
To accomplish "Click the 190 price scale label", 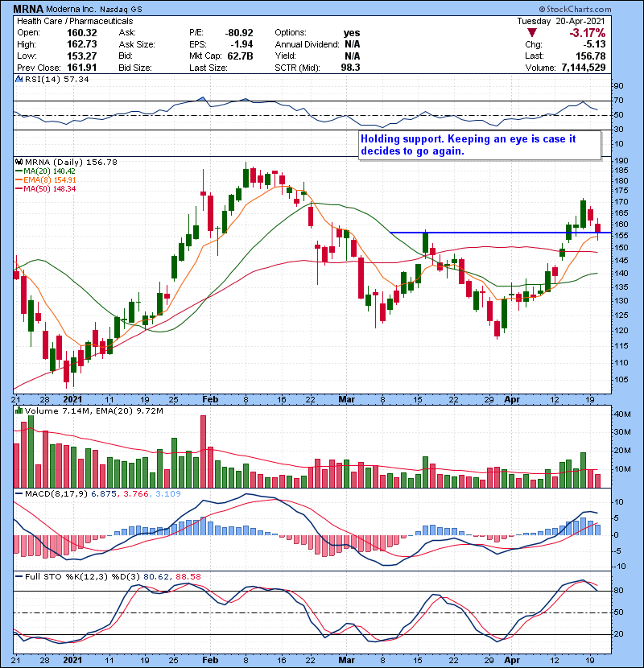I will pyautogui.click(x=621, y=161).
